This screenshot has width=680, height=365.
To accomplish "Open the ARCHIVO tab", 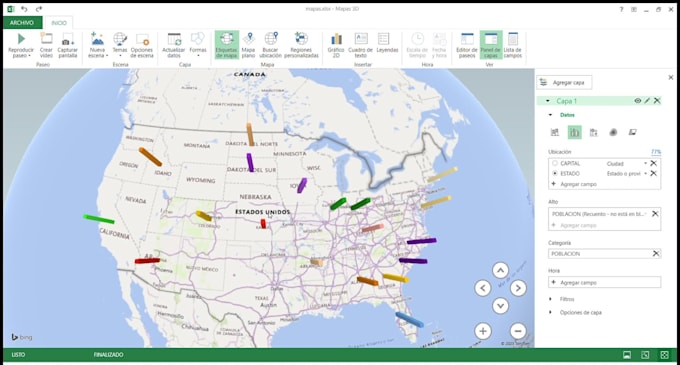I will point(22,23).
